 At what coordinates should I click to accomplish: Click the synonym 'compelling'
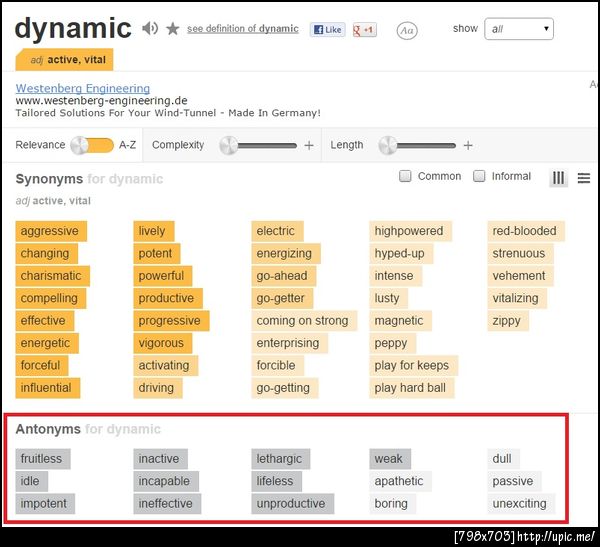51,298
